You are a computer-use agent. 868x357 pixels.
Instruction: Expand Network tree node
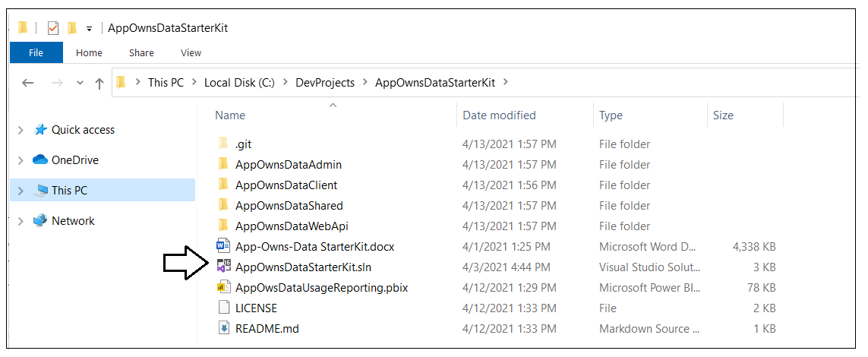click(x=21, y=221)
